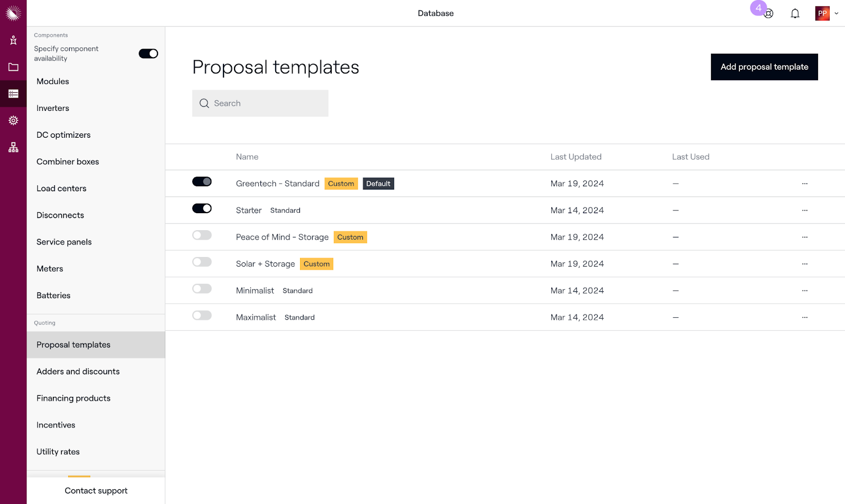This screenshot has width=845, height=504.
Task: Toggle Specify component availability switch
Action: pyautogui.click(x=148, y=53)
